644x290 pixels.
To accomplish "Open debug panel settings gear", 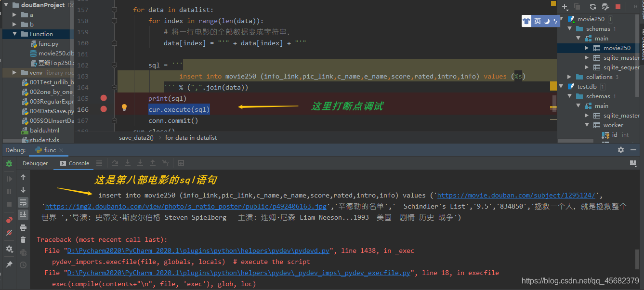I will click(9, 249).
